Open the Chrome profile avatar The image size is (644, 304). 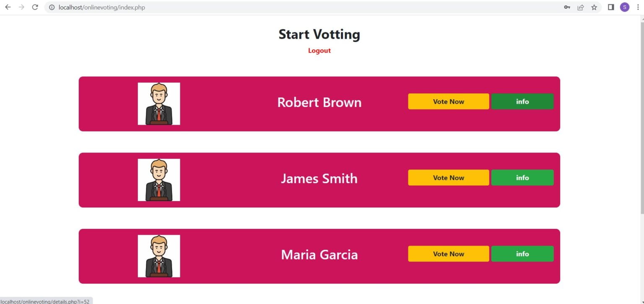[x=625, y=7]
